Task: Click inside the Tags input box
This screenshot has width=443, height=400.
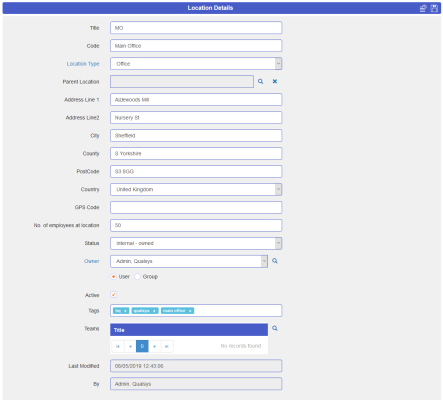Action: (196, 311)
